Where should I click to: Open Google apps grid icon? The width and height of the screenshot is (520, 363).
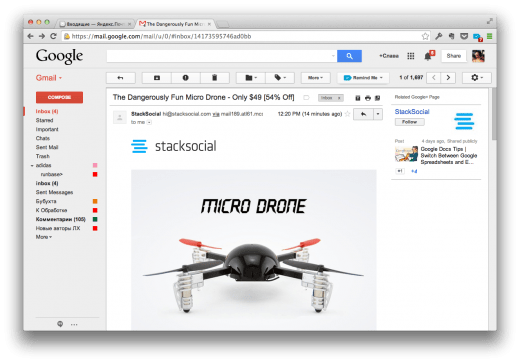coord(411,56)
